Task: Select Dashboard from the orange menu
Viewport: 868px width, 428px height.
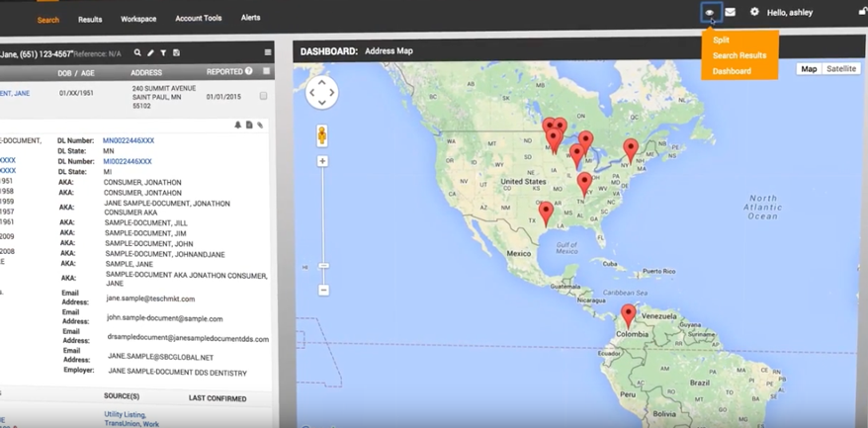Action: click(732, 71)
